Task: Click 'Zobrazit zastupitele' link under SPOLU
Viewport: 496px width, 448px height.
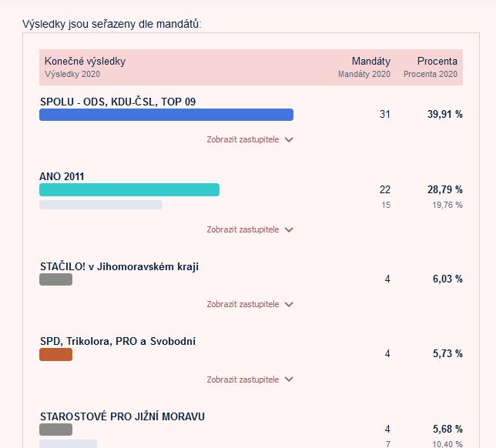Action: pos(243,140)
